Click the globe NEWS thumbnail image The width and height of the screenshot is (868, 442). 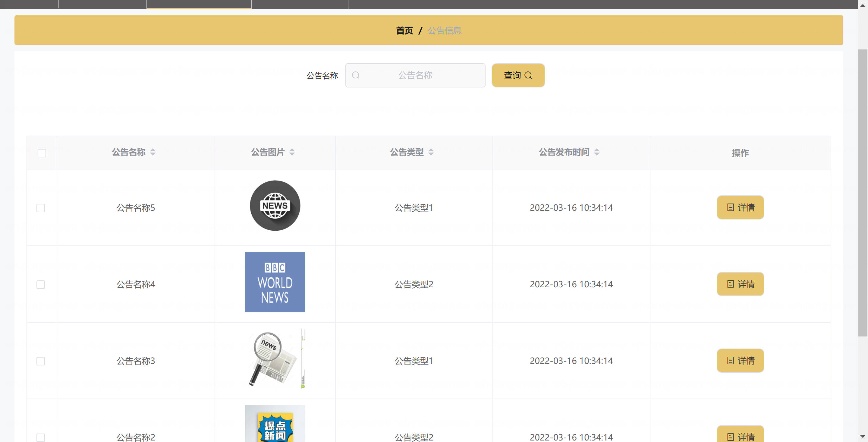pos(275,206)
